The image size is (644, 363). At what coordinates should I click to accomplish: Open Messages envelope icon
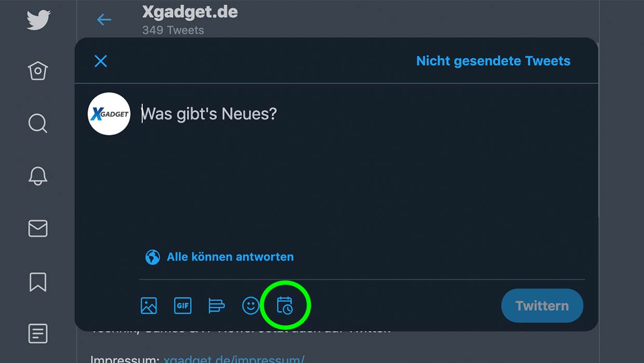pyautogui.click(x=38, y=228)
